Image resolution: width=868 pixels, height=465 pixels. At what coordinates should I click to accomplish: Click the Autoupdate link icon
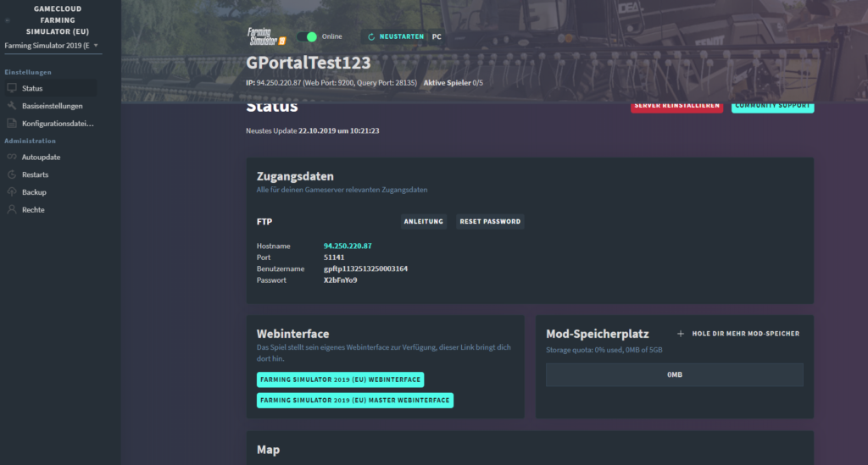[12, 157]
